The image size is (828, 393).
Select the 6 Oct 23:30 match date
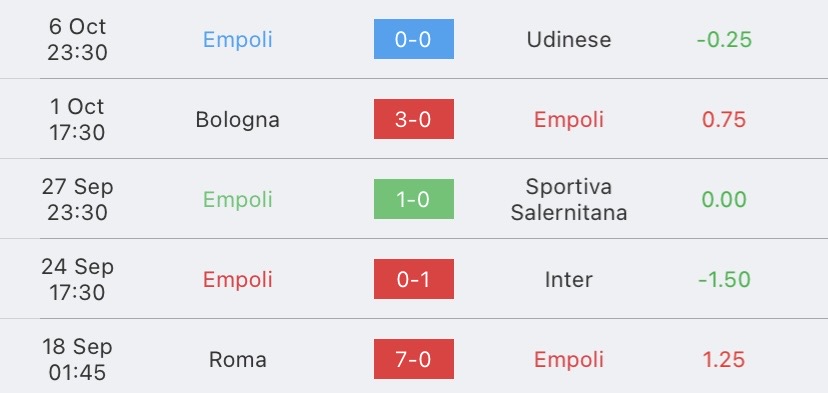tap(78, 40)
